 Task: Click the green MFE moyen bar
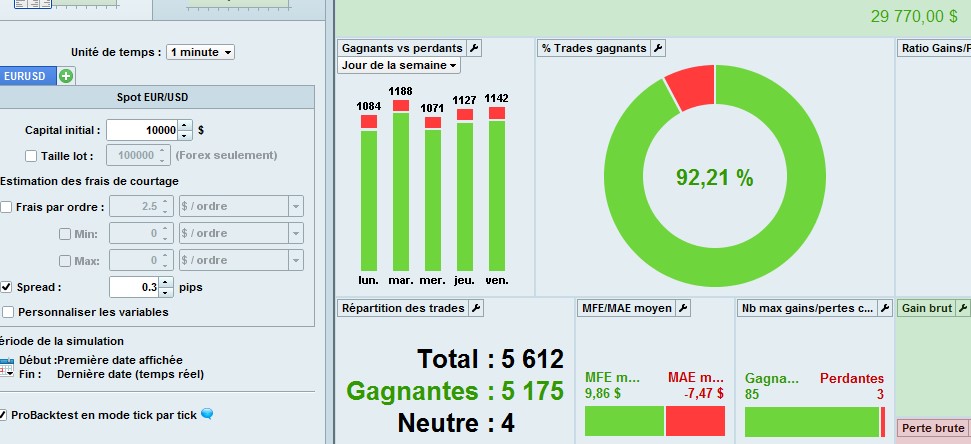[x=624, y=421]
